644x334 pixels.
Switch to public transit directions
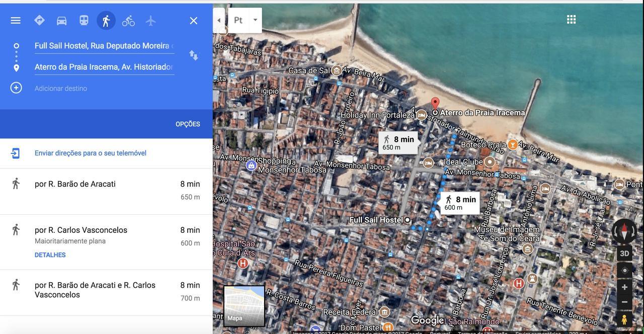point(84,21)
